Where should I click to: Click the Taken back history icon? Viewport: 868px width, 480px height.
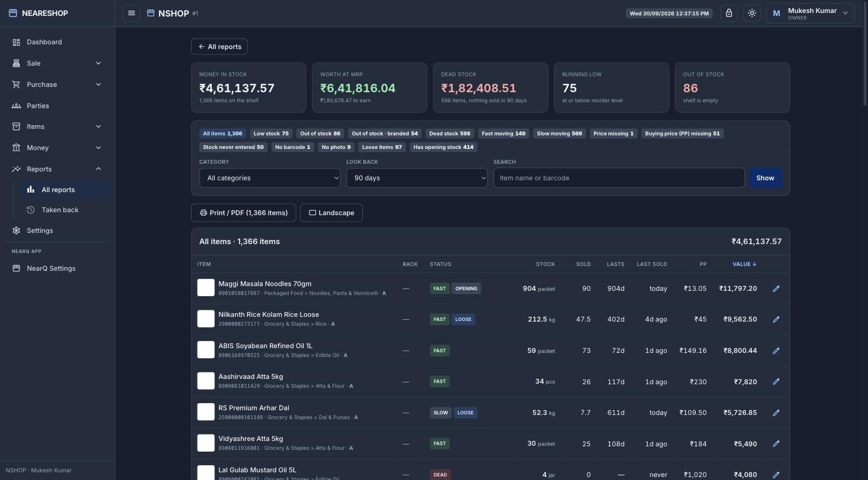(30, 210)
